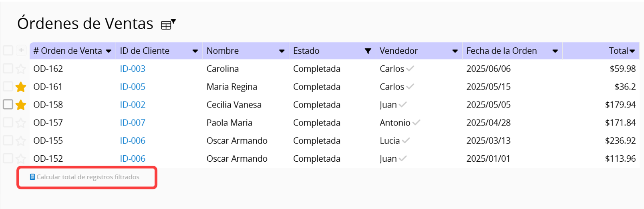The height and width of the screenshot is (209, 644).
Task: Tick the select-all checkbox in header
Action: [x=8, y=50]
